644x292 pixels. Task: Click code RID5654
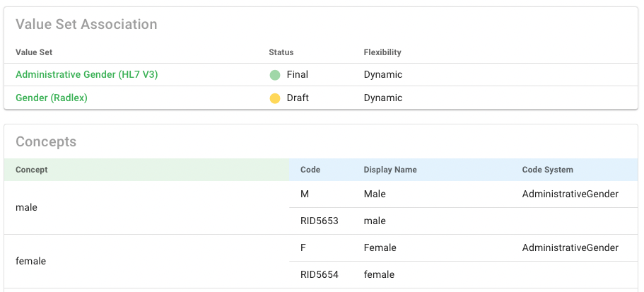pyautogui.click(x=319, y=274)
